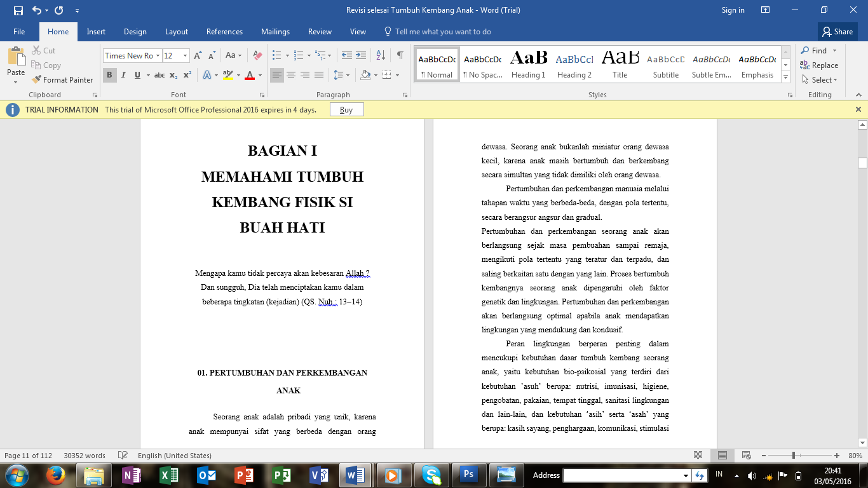Center the paragraph text

tap(291, 75)
